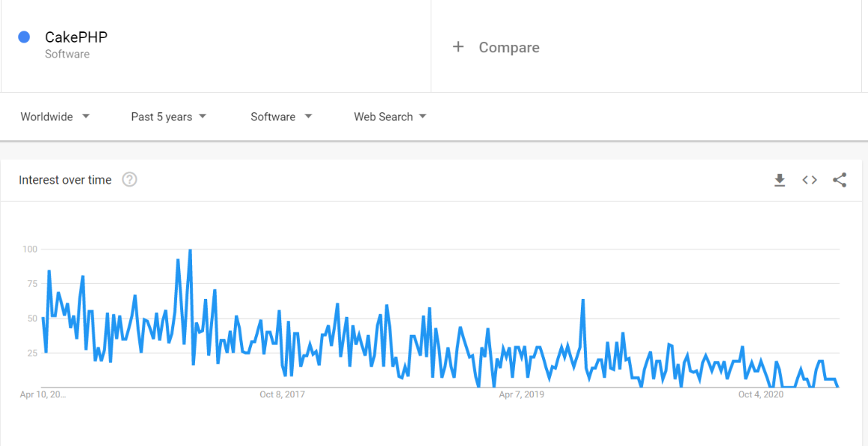
Task: Open the Software category dropdown
Action: [274, 117]
